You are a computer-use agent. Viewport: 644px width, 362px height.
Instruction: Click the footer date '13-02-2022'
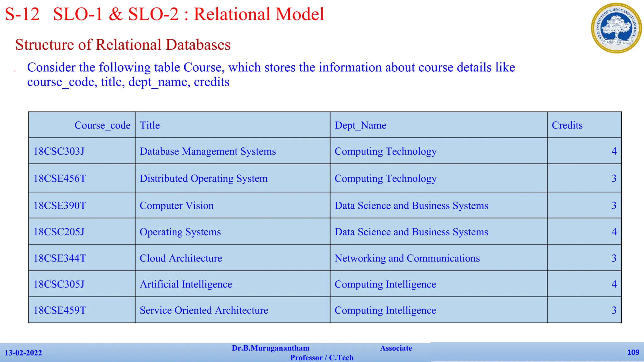point(23,353)
